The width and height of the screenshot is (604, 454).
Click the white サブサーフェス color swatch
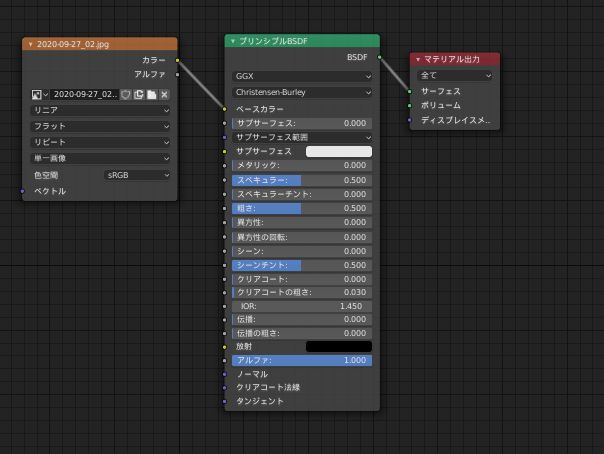[x=339, y=151]
